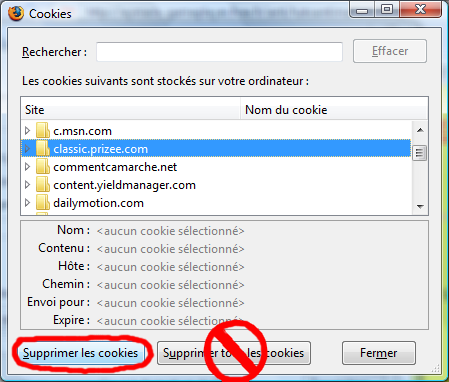Click the Effacer button

point(390,51)
